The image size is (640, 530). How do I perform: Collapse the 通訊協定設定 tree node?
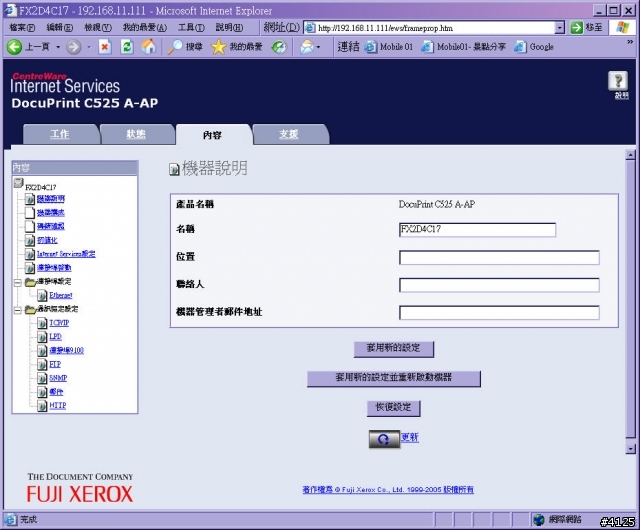[18, 310]
